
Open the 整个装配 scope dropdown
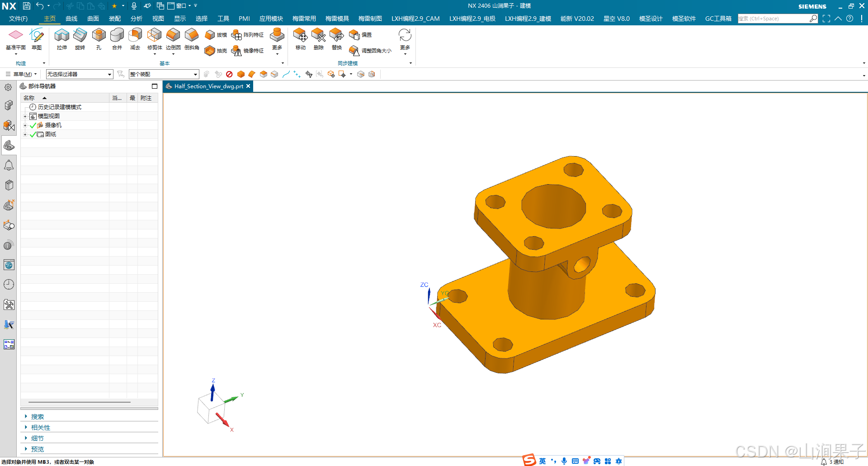pyautogui.click(x=164, y=74)
